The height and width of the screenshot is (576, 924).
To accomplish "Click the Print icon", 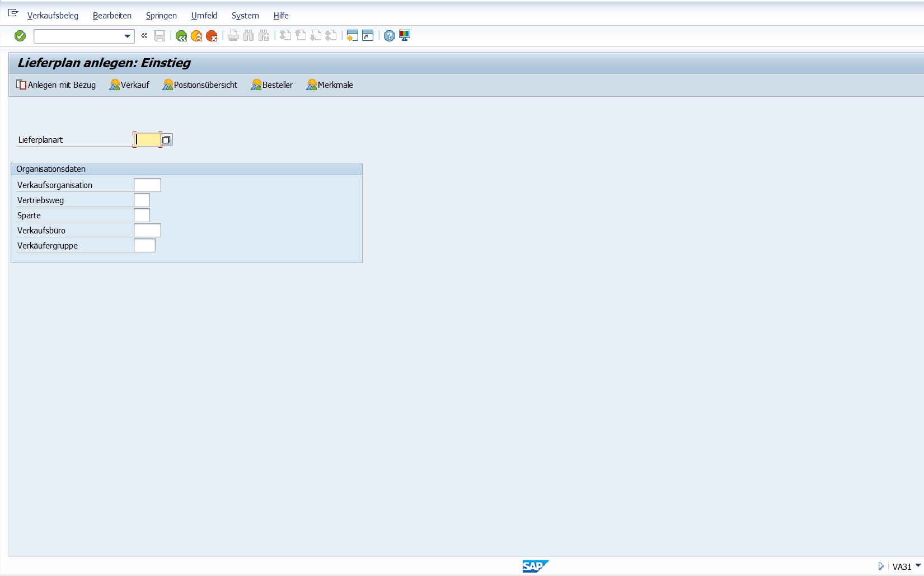I will point(233,36).
